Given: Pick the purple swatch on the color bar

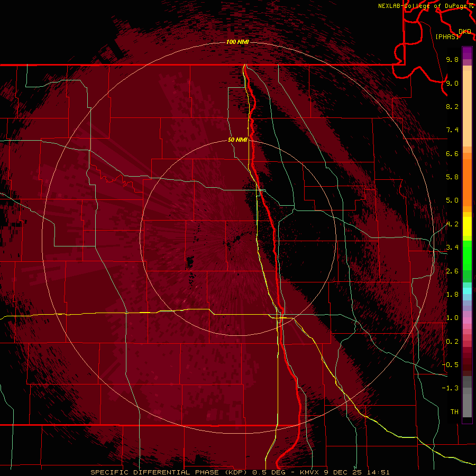Looking at the screenshot, I should pos(467,53).
